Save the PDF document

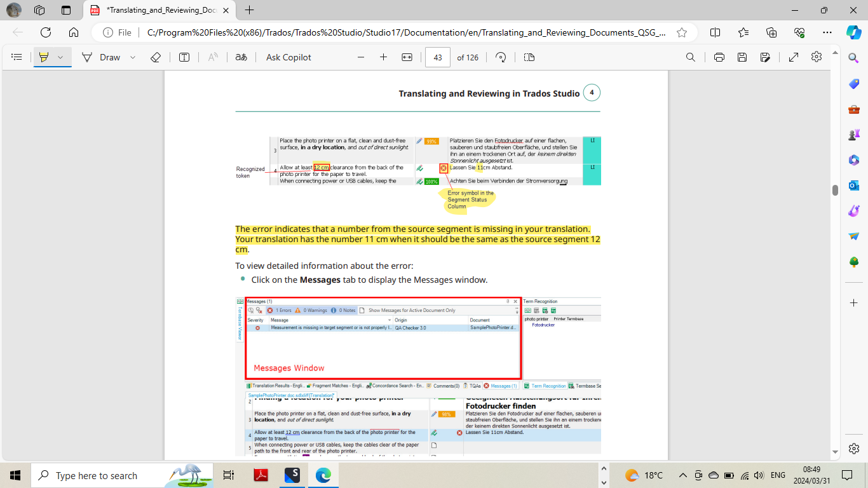click(742, 57)
